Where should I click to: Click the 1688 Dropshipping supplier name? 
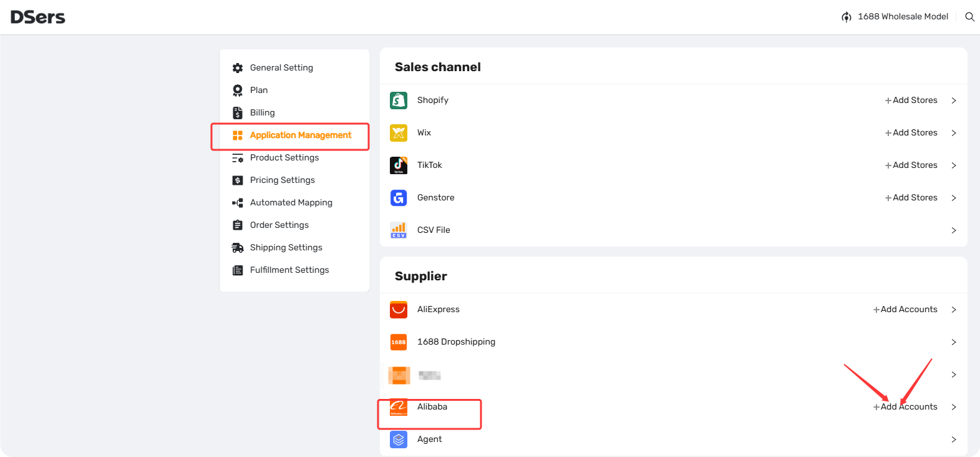[456, 342]
